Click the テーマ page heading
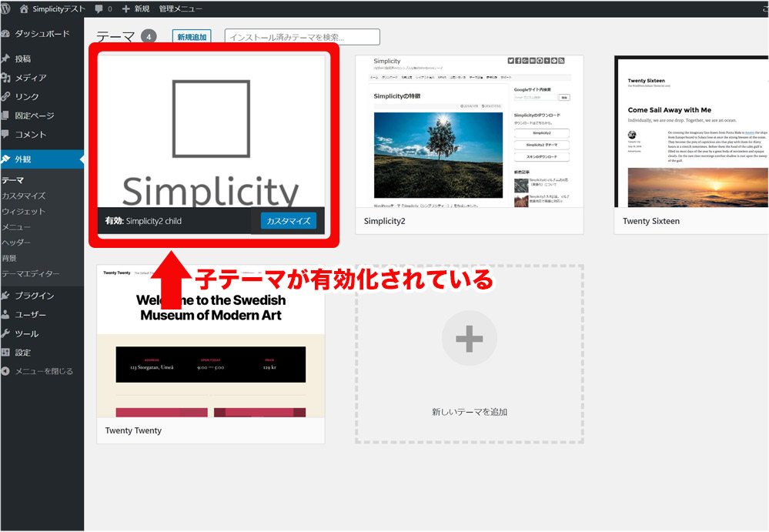The height and width of the screenshot is (532, 769). tap(115, 37)
